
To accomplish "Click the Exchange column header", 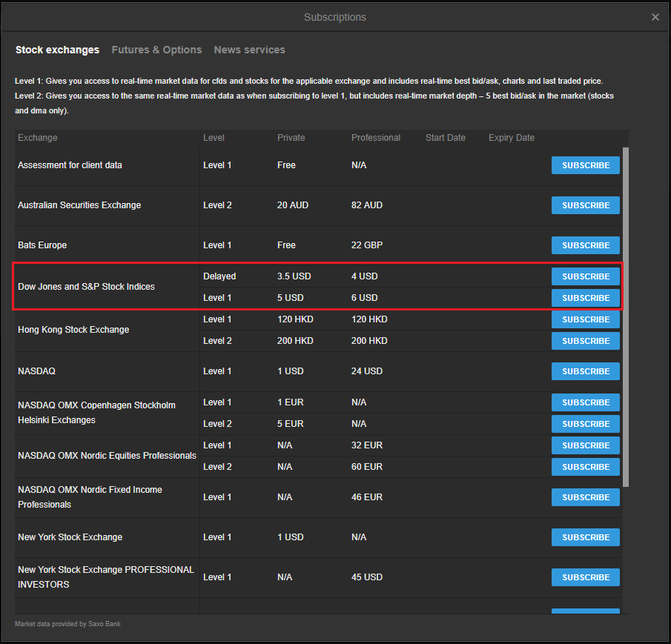I will point(38,138).
